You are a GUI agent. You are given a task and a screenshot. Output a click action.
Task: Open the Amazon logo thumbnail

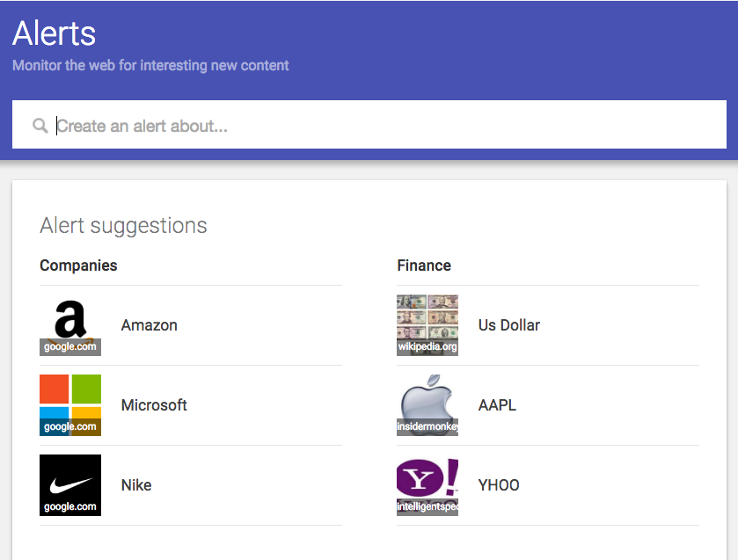[70, 325]
